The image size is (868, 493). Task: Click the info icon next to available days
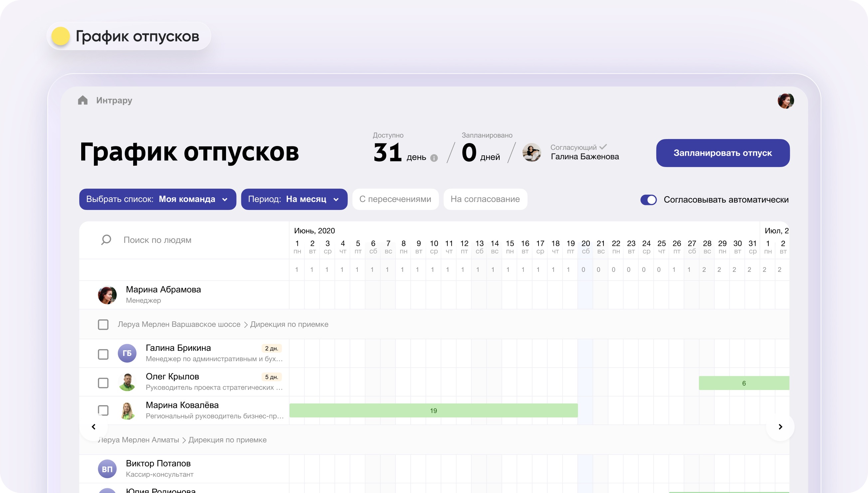[x=434, y=158]
